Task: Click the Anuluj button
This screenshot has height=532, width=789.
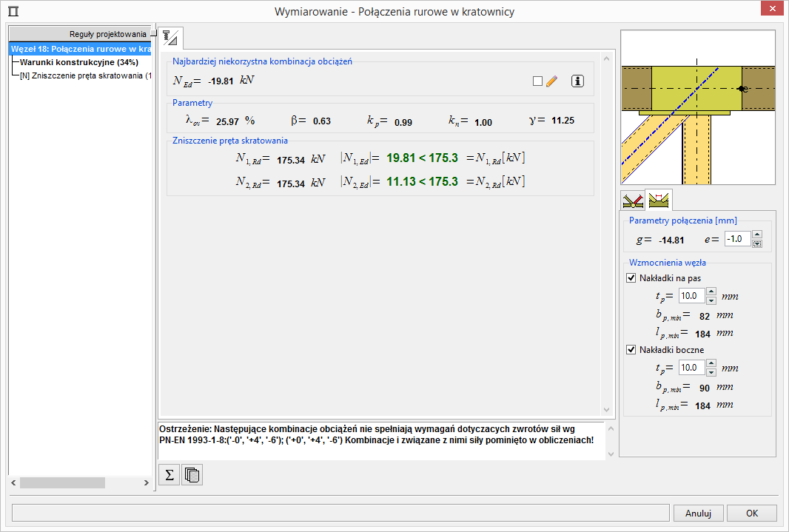Action: coord(698,514)
